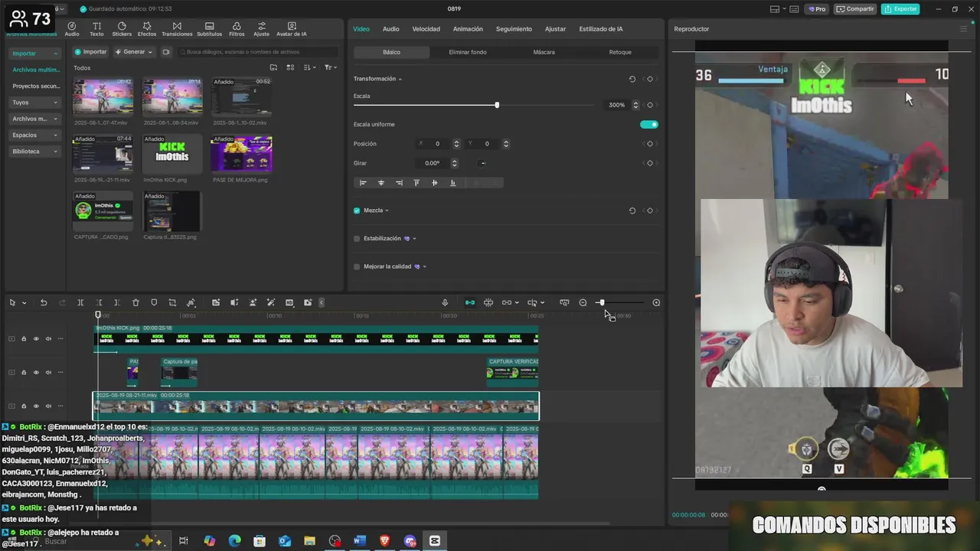
Task: Align left using the first alignment icon
Action: pos(363,183)
